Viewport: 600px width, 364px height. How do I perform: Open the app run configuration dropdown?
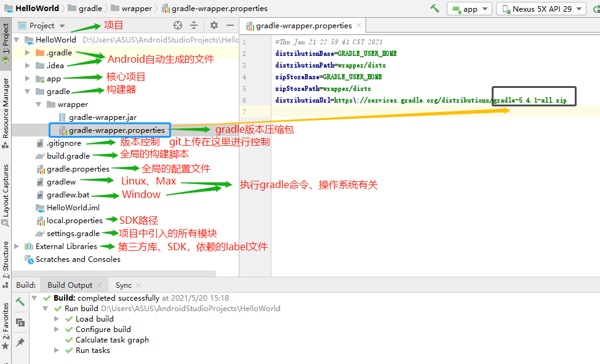point(470,9)
